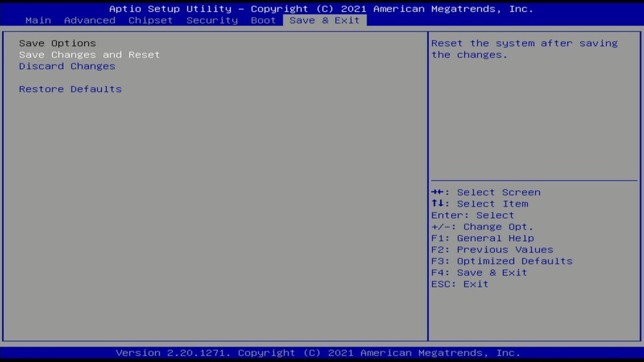Screen dimensions: 644x362
Task: Choose Save Changes and Reset
Action: pyautogui.click(x=89, y=55)
